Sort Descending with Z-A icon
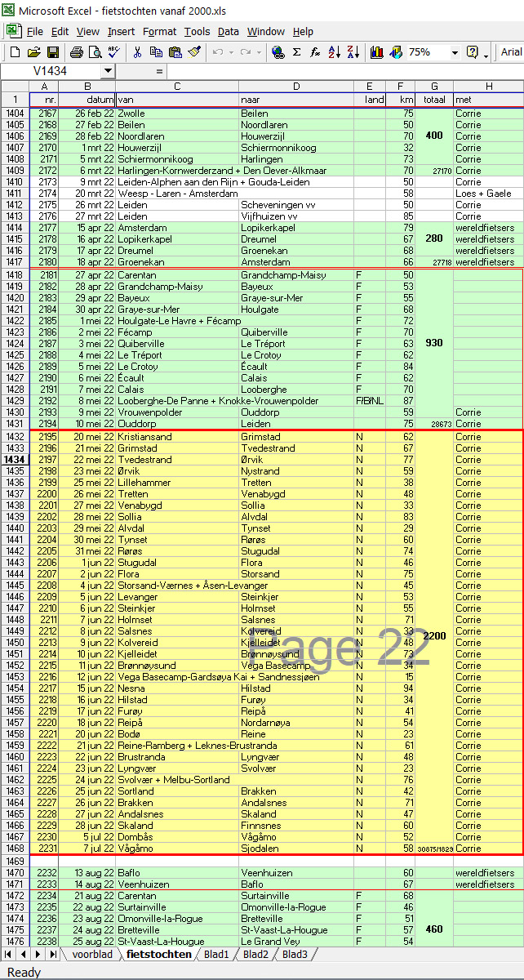 (x=353, y=52)
